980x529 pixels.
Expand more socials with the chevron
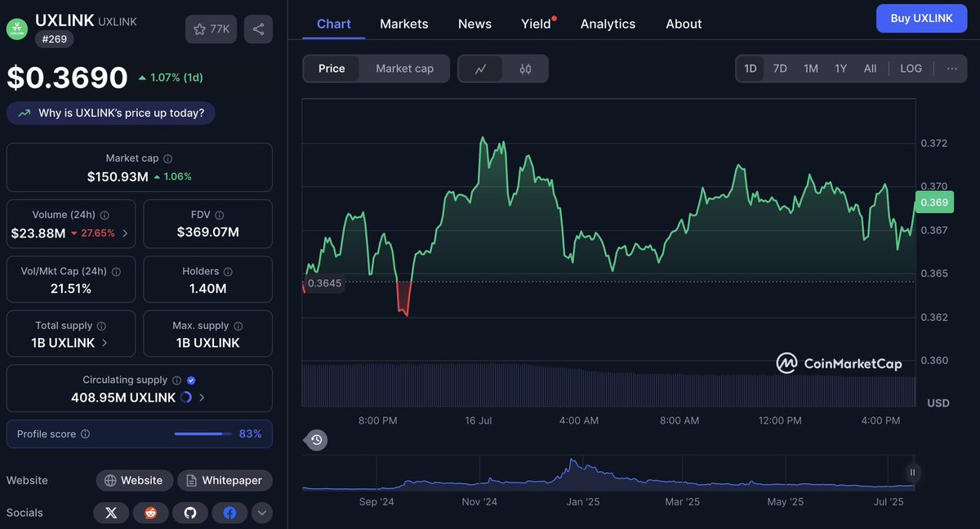[261, 513]
